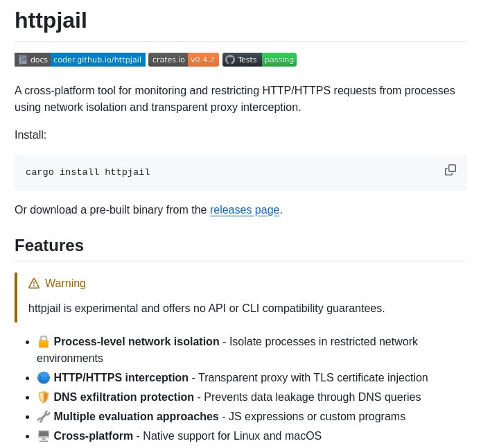
Task: Click the GitHub logo on Tests badge
Action: 230,60
